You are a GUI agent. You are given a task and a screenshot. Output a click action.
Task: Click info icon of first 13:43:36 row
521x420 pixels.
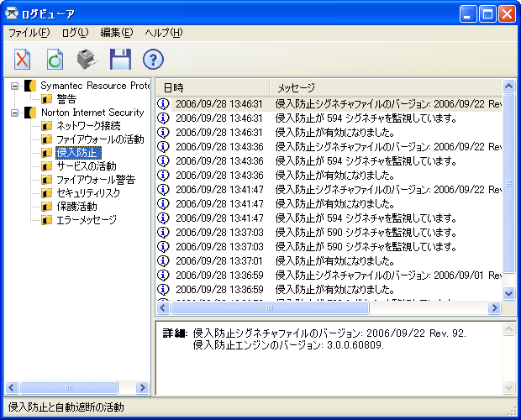(x=163, y=147)
